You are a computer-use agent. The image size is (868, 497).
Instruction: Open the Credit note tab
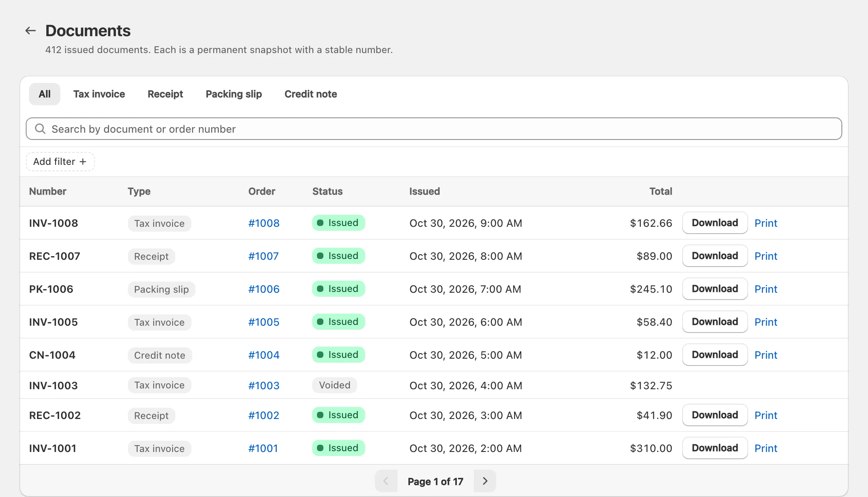pyautogui.click(x=311, y=94)
